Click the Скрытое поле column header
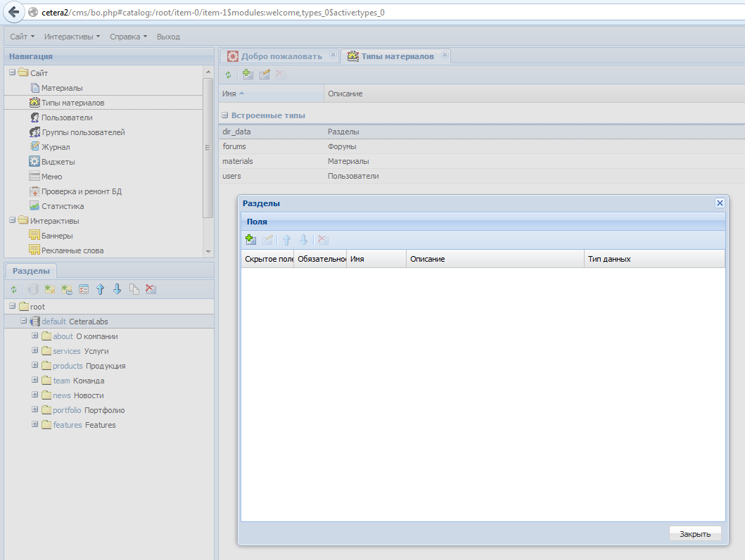Image resolution: width=745 pixels, height=560 pixels. pyautogui.click(x=267, y=259)
